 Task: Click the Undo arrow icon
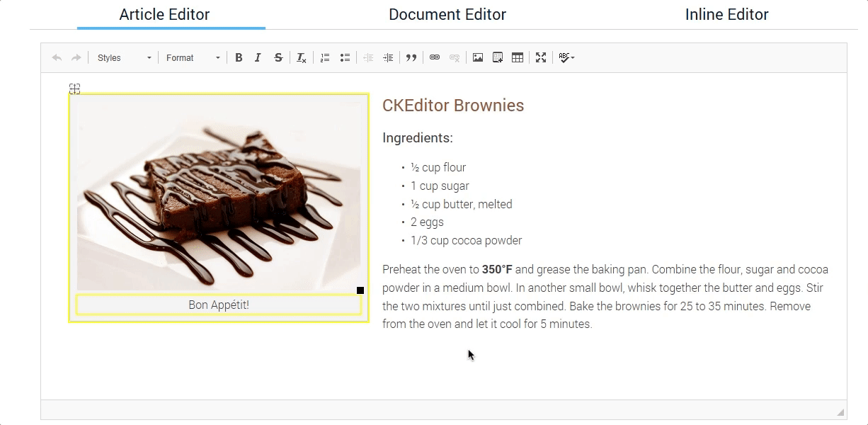tap(57, 58)
